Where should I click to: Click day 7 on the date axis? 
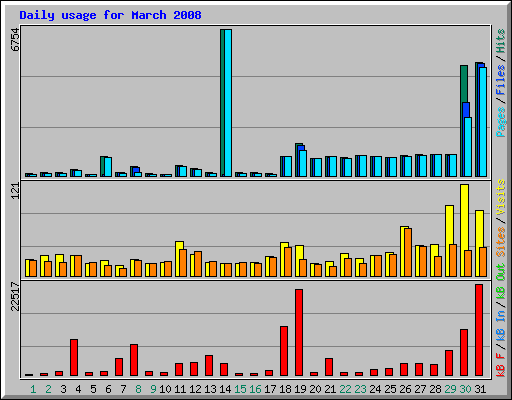pyautogui.click(x=123, y=389)
